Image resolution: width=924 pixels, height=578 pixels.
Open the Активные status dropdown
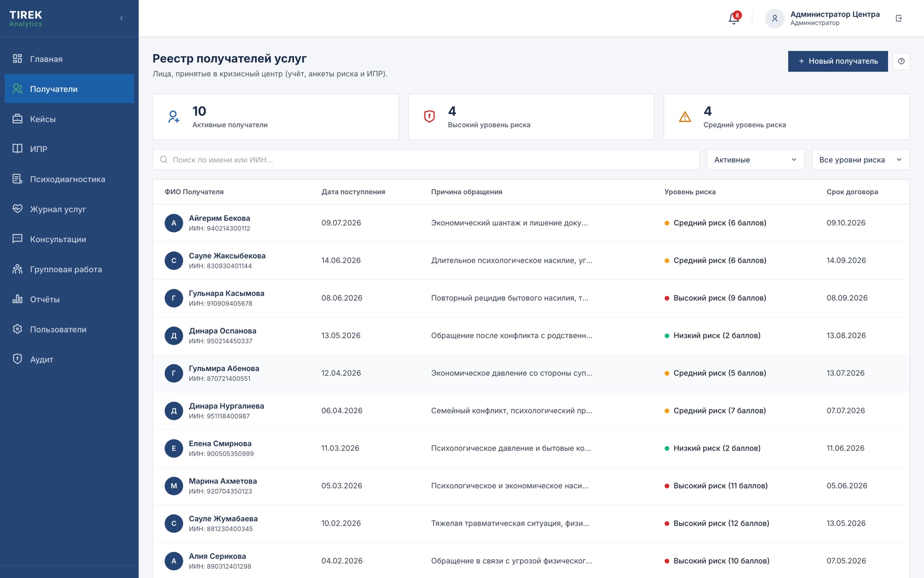tap(755, 160)
